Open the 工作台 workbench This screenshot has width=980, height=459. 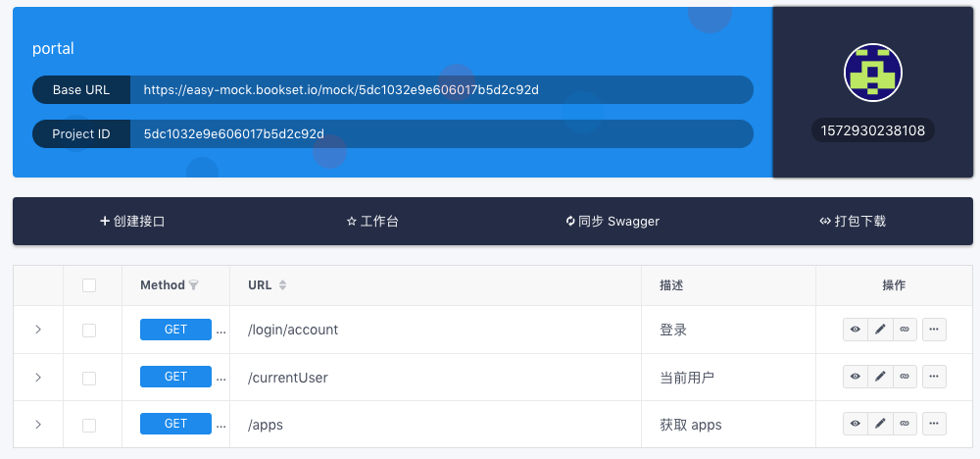click(x=372, y=222)
